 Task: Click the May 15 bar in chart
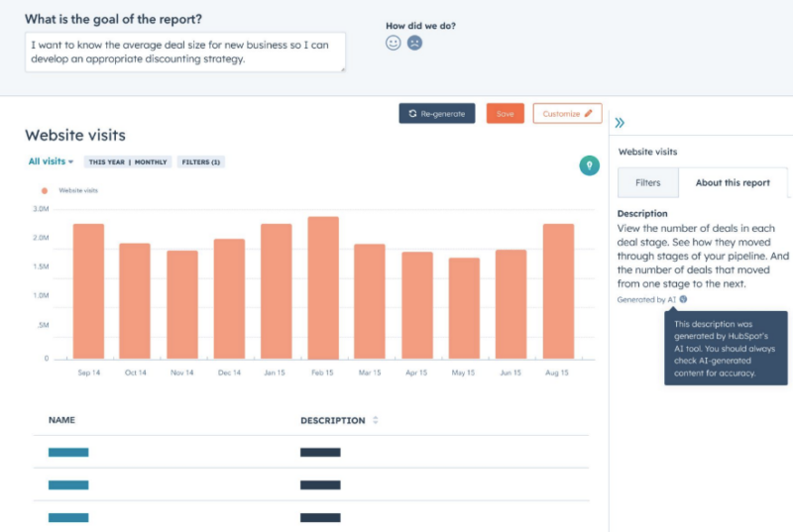464,308
